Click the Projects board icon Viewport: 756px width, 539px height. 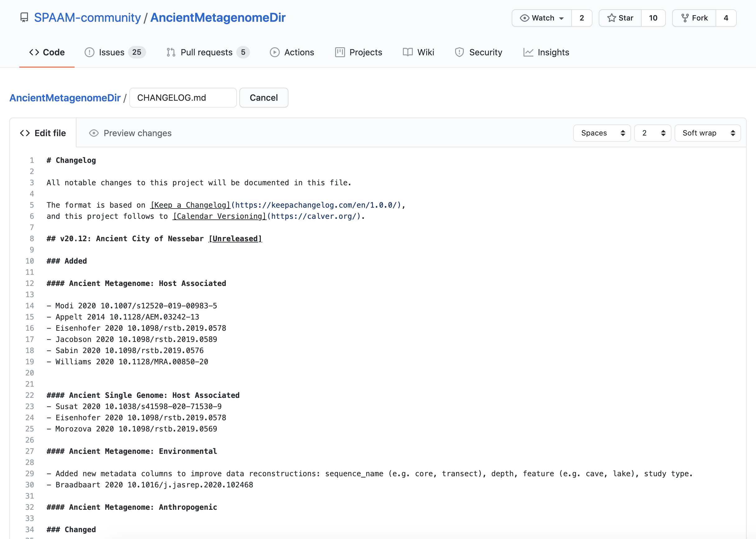pos(340,52)
